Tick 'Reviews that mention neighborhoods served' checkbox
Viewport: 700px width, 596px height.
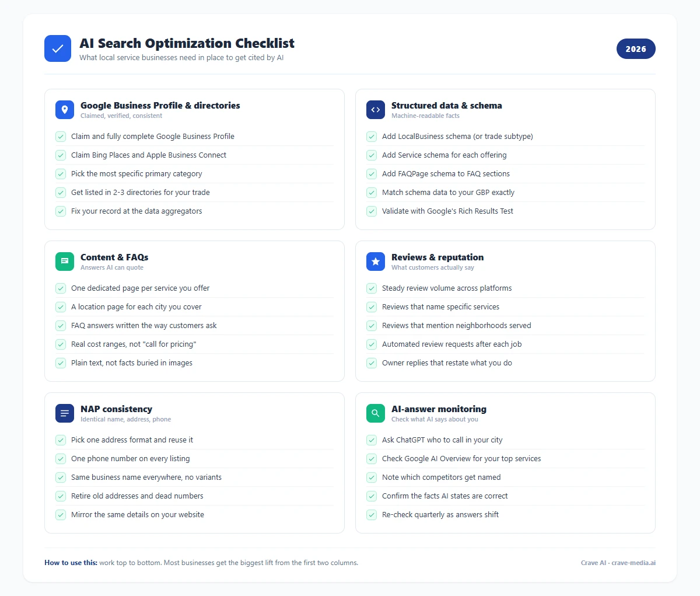coord(372,326)
